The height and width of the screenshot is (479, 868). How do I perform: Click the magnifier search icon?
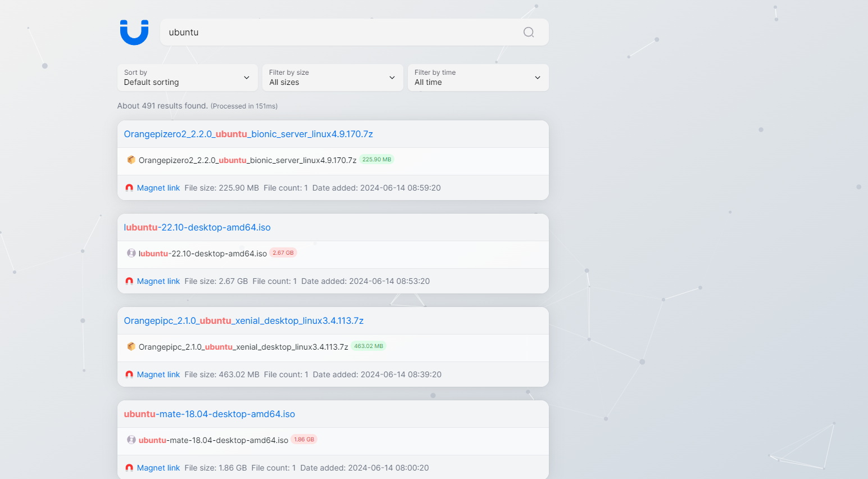pyautogui.click(x=529, y=32)
